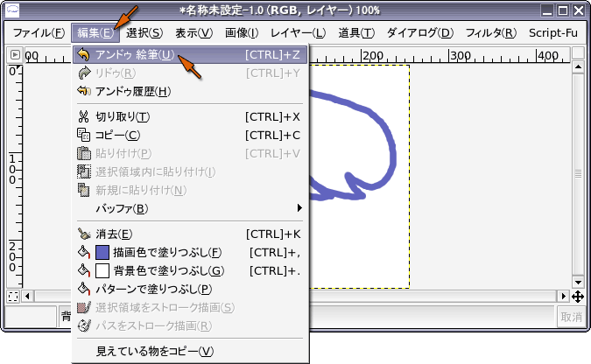Click the horizontal scrollbar left arrow
Image resolution: width=591 pixels, height=364 pixels.
27,297
